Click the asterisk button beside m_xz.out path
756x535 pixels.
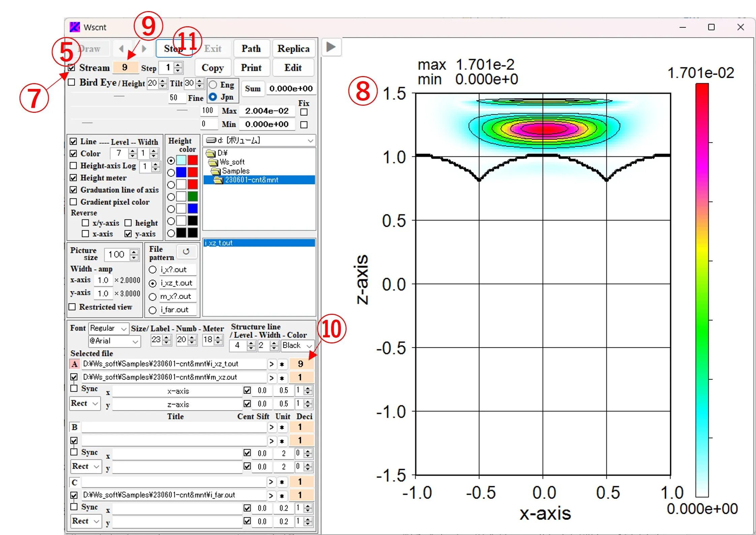[282, 378]
